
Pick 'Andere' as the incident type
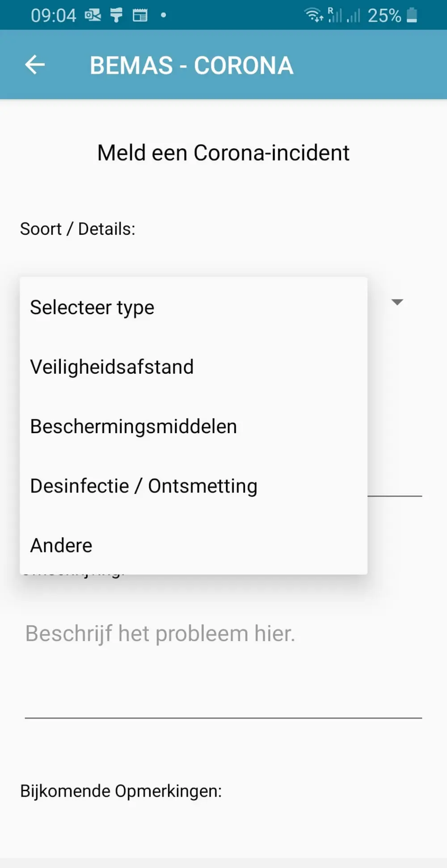tap(61, 545)
